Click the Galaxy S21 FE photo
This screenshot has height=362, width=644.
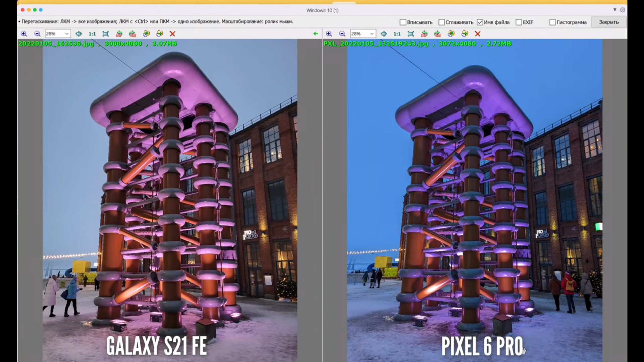(x=170, y=200)
